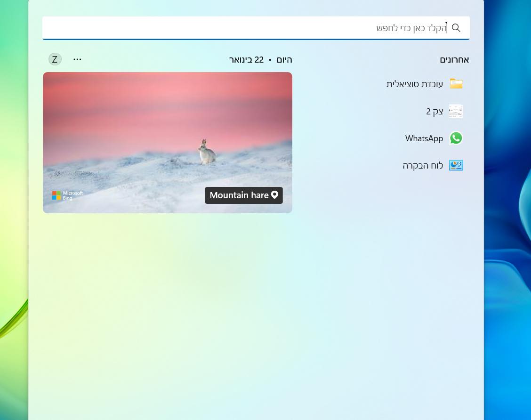This screenshot has height=420, width=531.
Task: Click the WhatsApp text label
Action: pos(424,138)
